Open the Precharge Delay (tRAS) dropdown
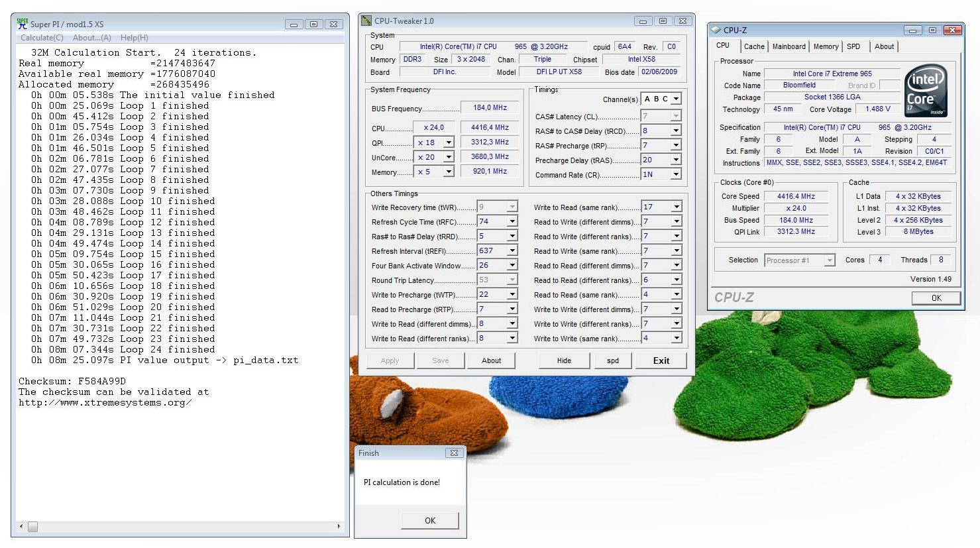This screenshot has width=980, height=548. coord(676,160)
